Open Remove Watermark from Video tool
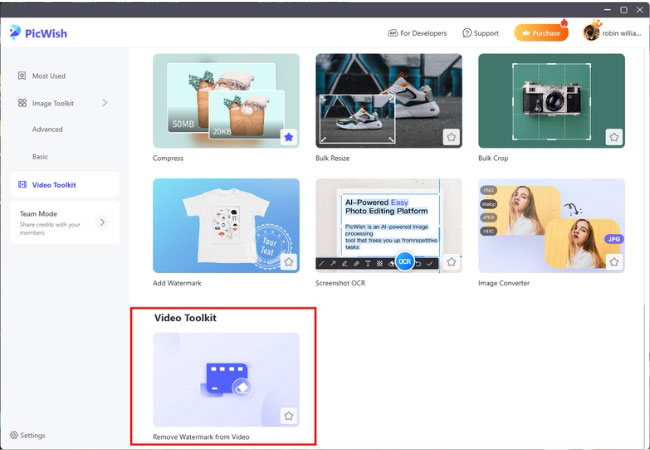The image size is (650, 450). point(225,380)
